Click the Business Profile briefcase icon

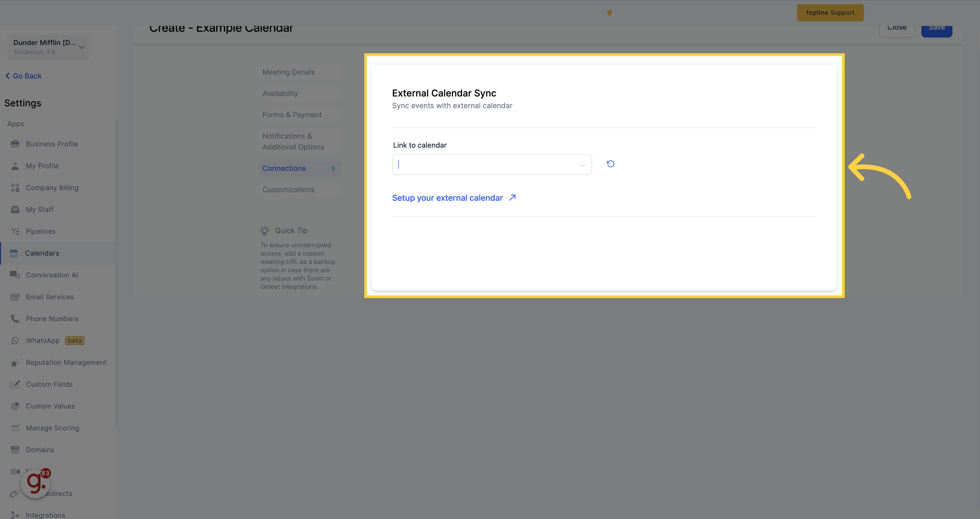(x=15, y=144)
